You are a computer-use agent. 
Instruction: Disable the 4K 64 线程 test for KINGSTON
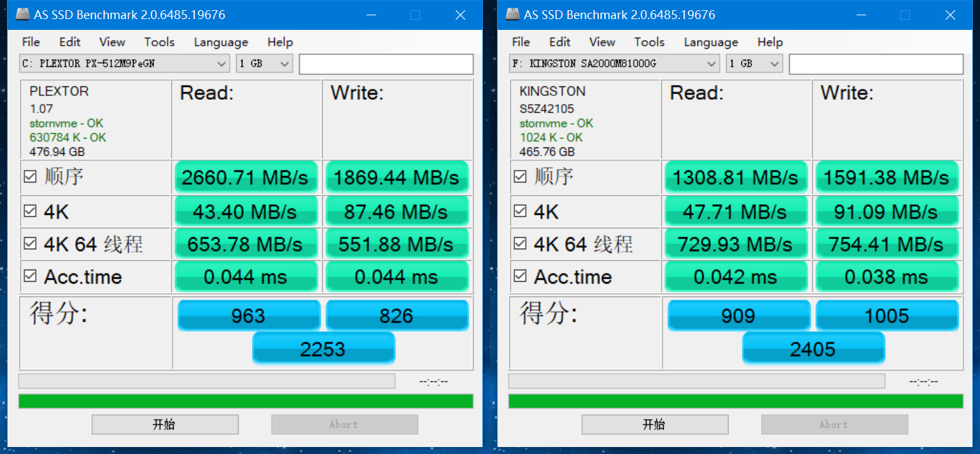click(520, 244)
